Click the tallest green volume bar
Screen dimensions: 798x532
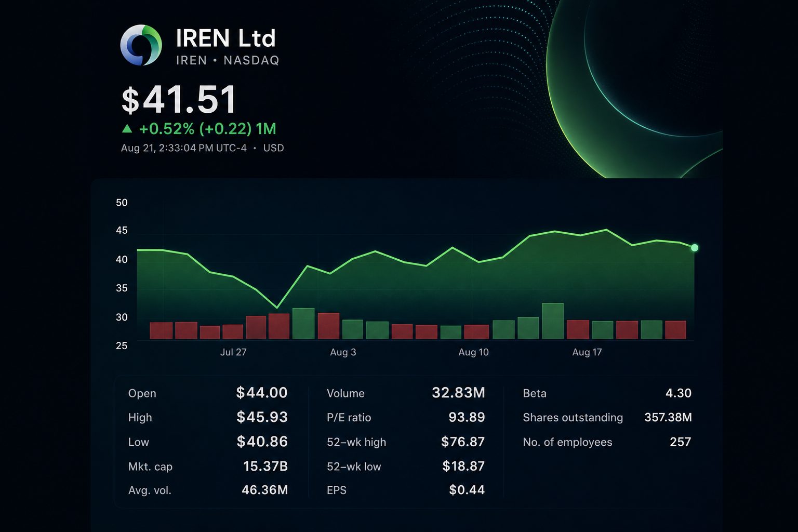[x=553, y=321]
